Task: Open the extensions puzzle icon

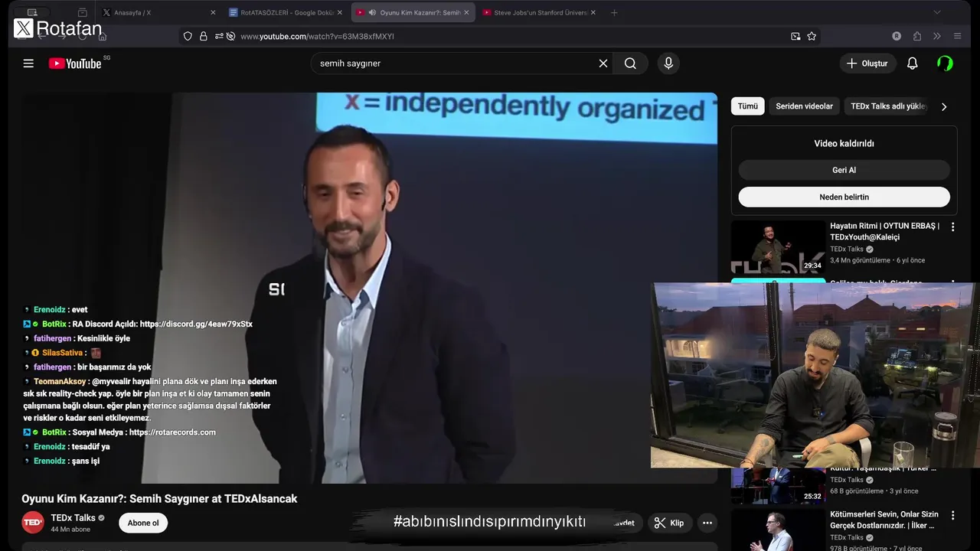Action: tap(916, 36)
